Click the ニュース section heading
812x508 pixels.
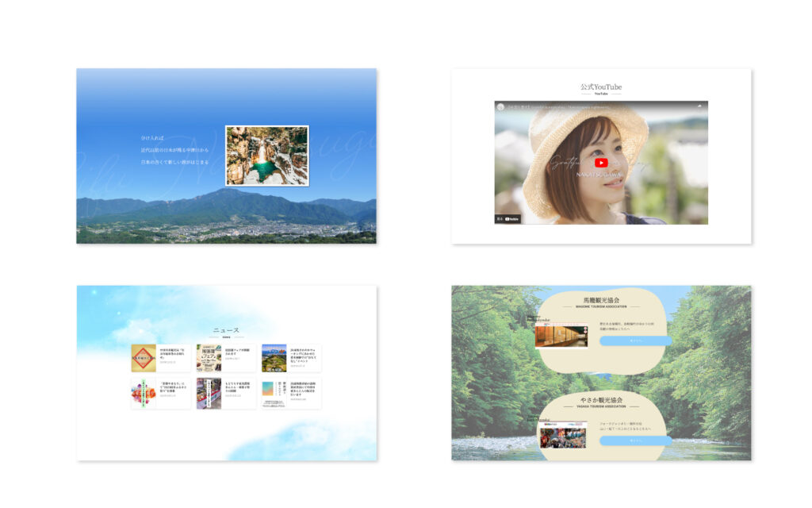(226, 329)
